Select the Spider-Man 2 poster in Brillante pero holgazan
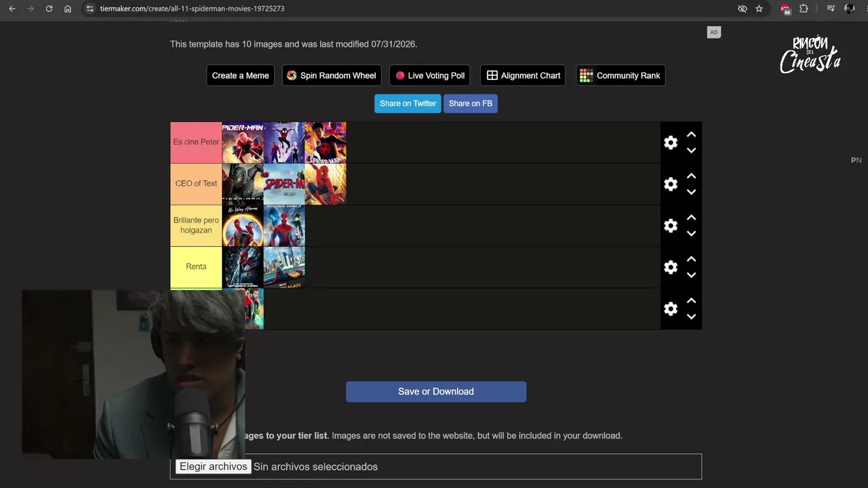Image resolution: width=868 pixels, height=488 pixels. pos(284,226)
